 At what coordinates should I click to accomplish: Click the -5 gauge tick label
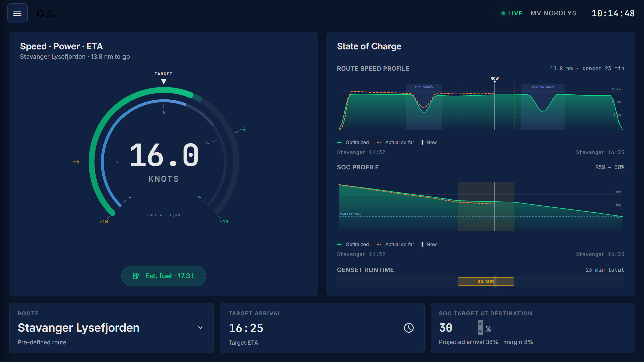pyautogui.click(x=242, y=130)
